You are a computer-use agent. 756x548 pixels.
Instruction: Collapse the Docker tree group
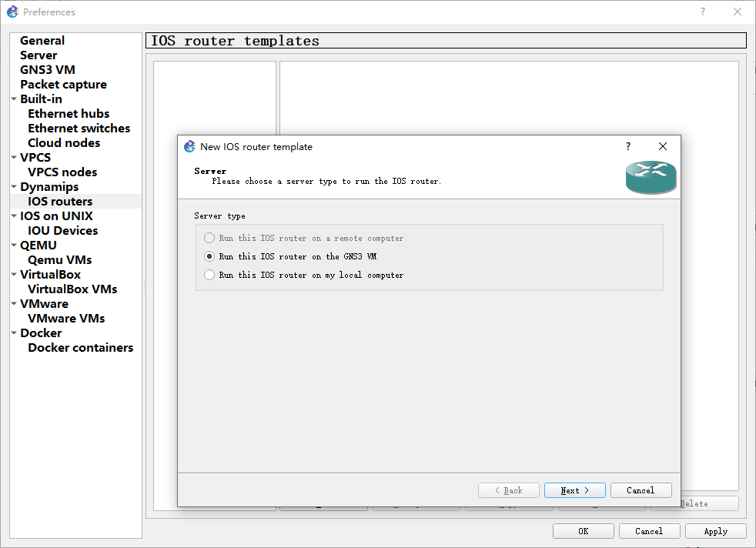pyautogui.click(x=14, y=333)
